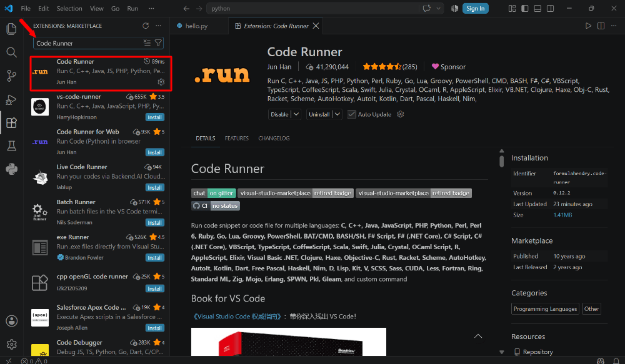Select the DETAILS tab
The height and width of the screenshot is (364, 625).
pyautogui.click(x=205, y=138)
